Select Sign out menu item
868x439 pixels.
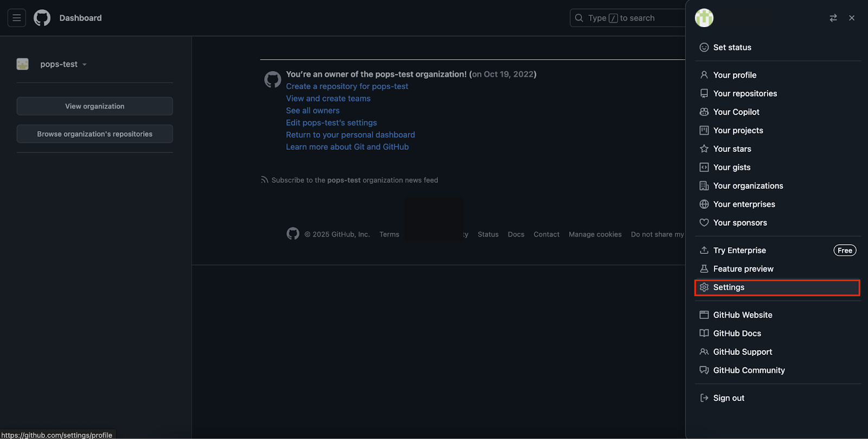pos(777,398)
